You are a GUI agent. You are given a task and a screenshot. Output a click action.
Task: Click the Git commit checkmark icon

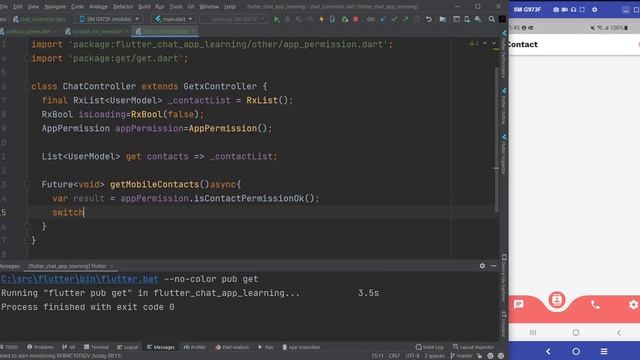pyautogui.click(x=394, y=19)
